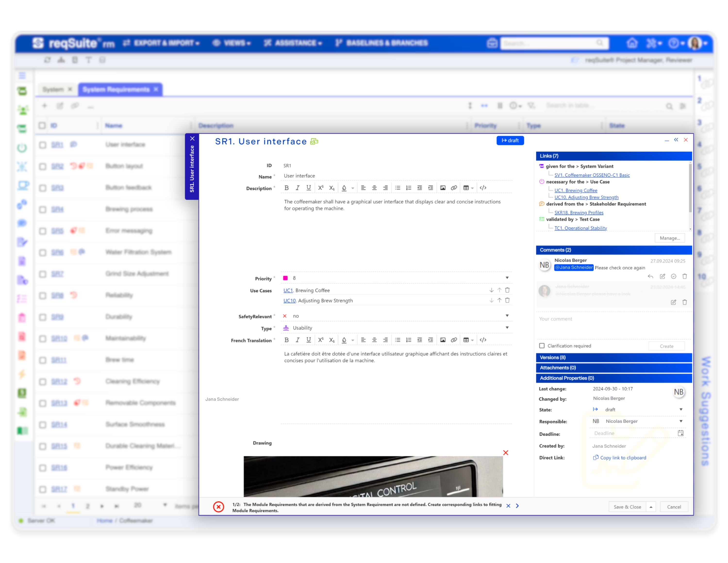728x563 pixels.
Task: Open the insert table tool in the editor
Action: click(x=466, y=188)
